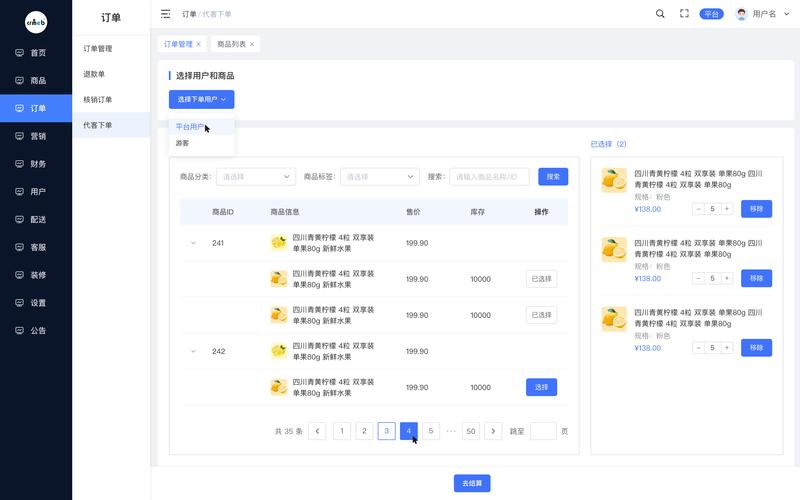The image size is (800, 500).
Task: Open 财务 section in sidebar
Action: [36, 164]
